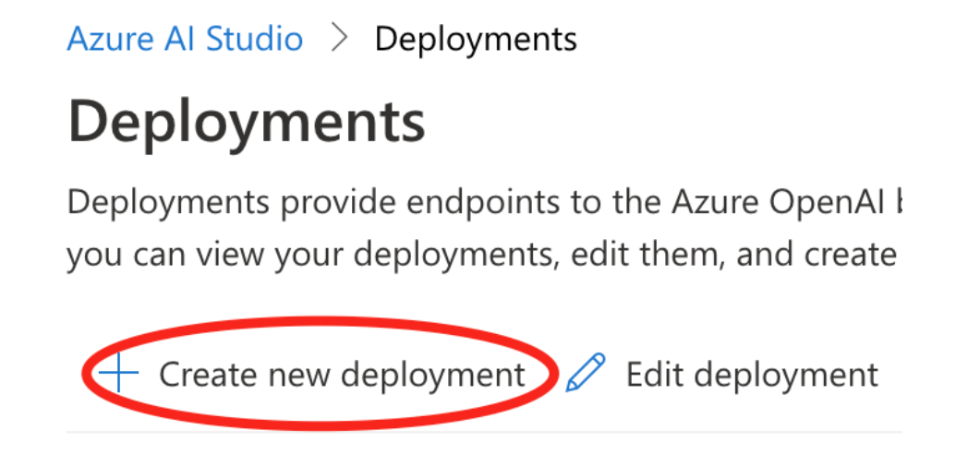Open the Azure AI Studio breadcrumb link
This screenshot has width=980, height=466.
185,40
